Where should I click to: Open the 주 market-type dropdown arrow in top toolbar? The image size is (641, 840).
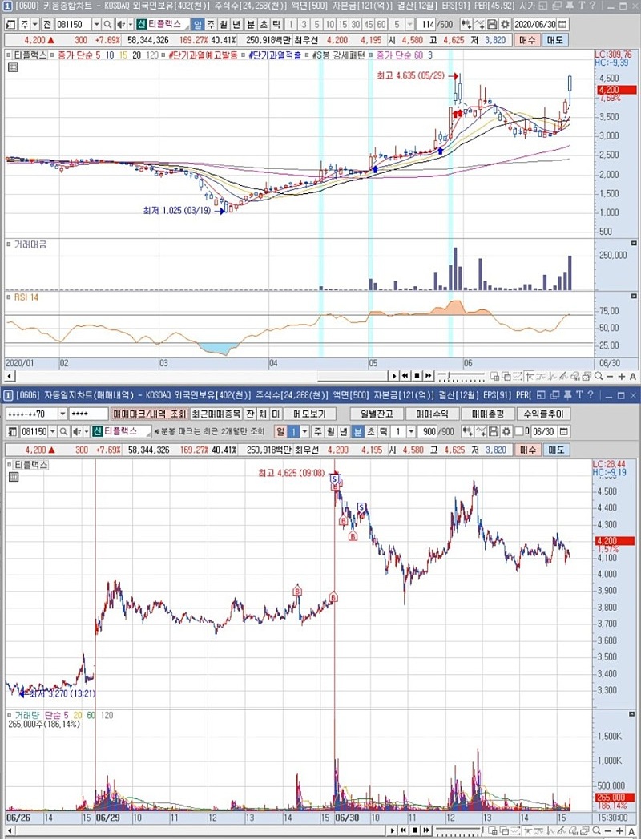(34, 25)
